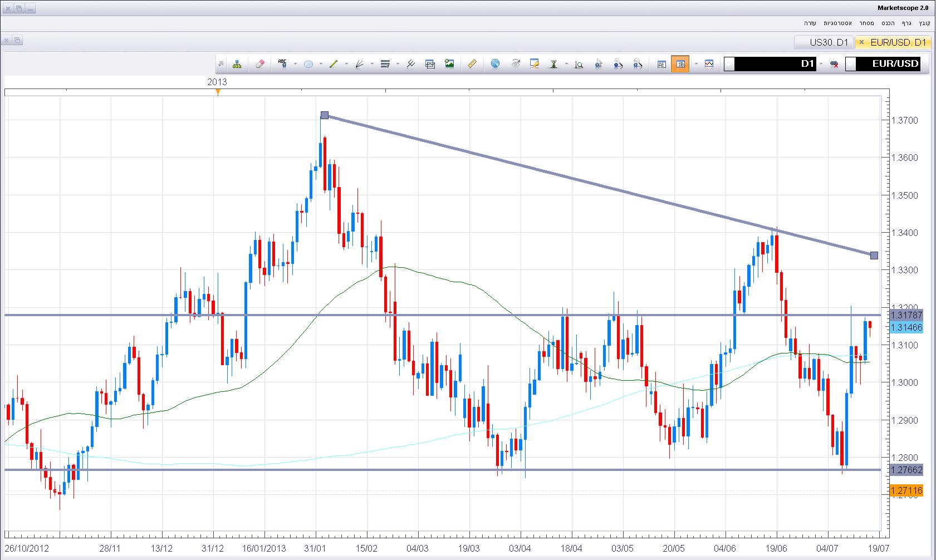936x560 pixels.
Task: Click the trend line's upper square handle
Action: pos(325,115)
